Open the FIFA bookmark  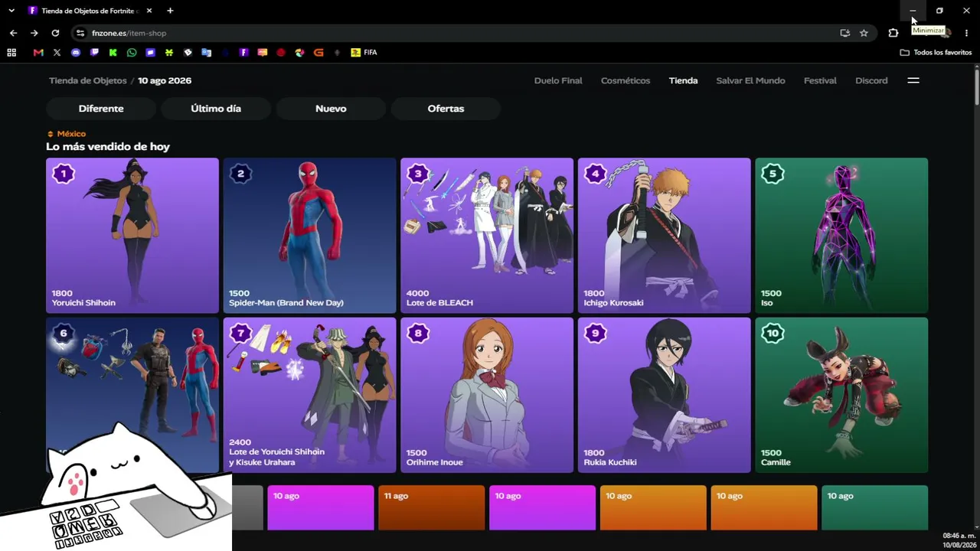(x=364, y=53)
